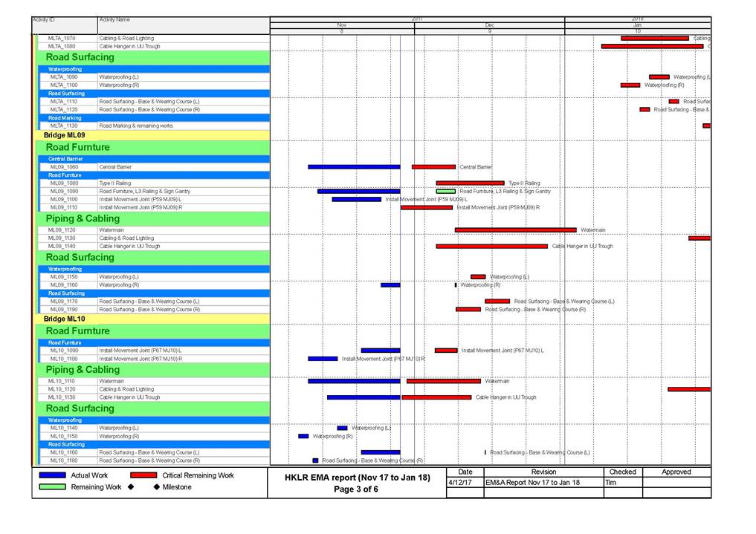Select activity ID MLTA_1130

[x=64, y=126]
